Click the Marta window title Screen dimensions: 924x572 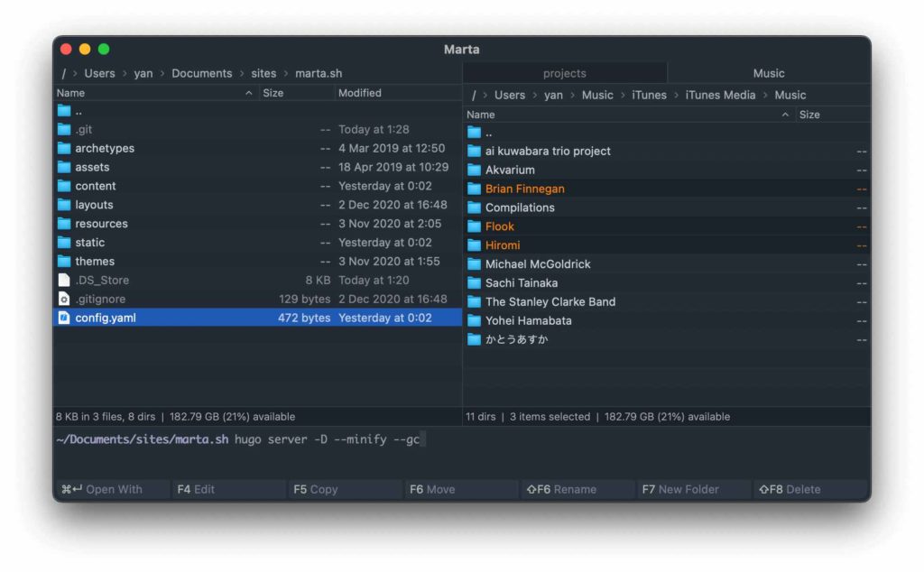(461, 50)
